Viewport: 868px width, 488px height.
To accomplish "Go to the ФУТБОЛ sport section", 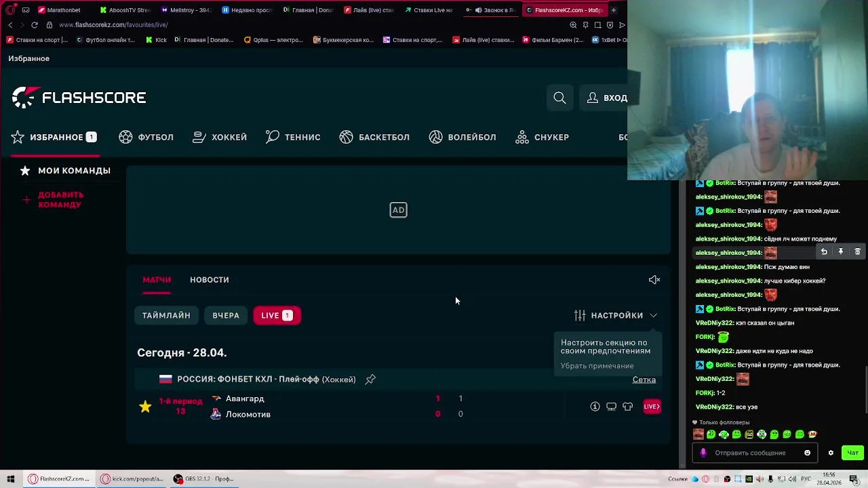I will pos(146,137).
